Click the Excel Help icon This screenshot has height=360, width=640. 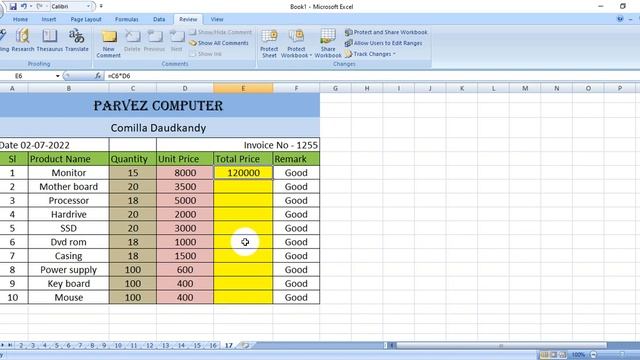coord(620,19)
